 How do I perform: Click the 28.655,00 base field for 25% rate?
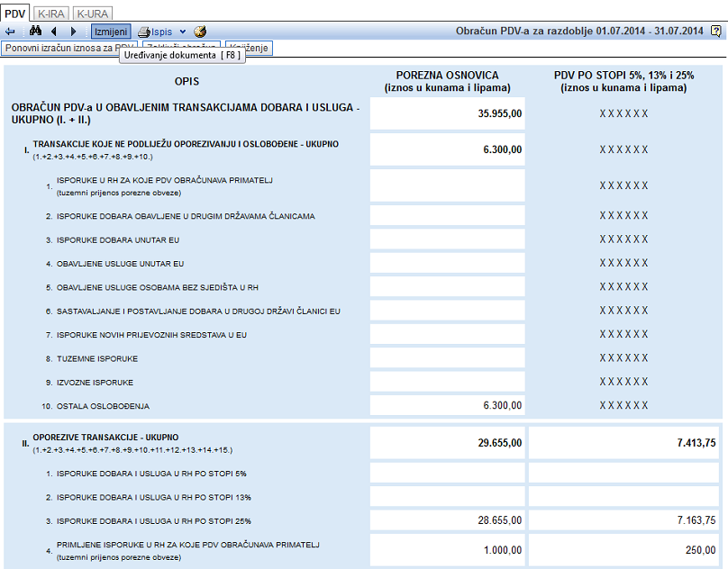coord(448,520)
